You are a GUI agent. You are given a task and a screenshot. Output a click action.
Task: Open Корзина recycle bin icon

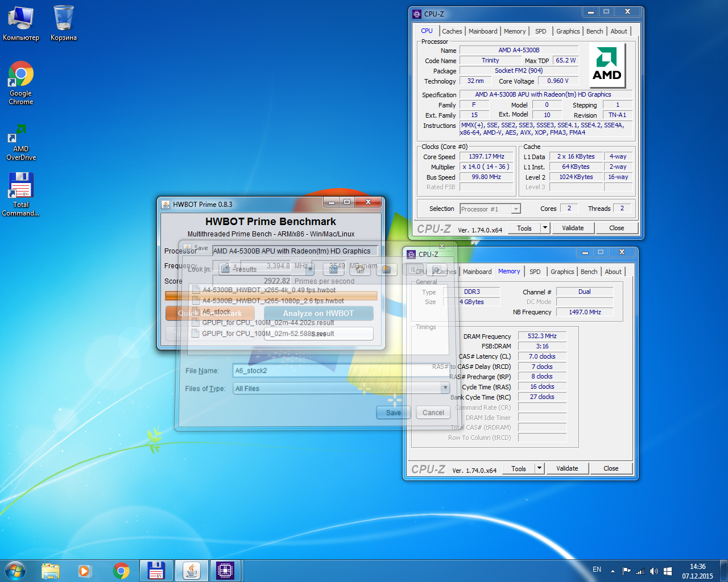click(64, 24)
